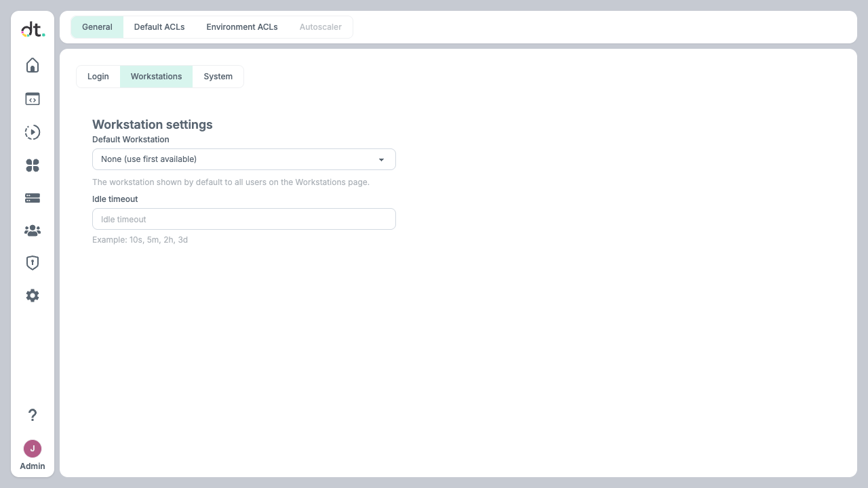Viewport: 868px width, 488px height.
Task: Select the General tab
Action: [97, 27]
